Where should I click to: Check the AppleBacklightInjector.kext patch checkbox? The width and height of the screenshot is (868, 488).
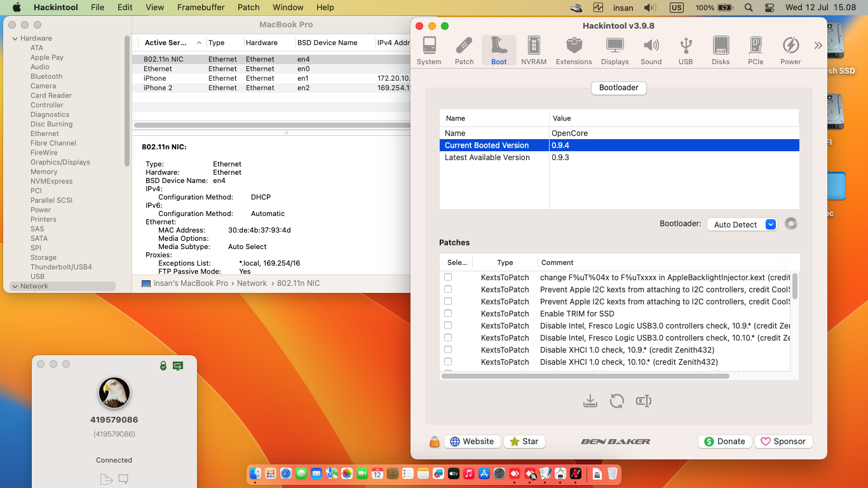tap(448, 278)
